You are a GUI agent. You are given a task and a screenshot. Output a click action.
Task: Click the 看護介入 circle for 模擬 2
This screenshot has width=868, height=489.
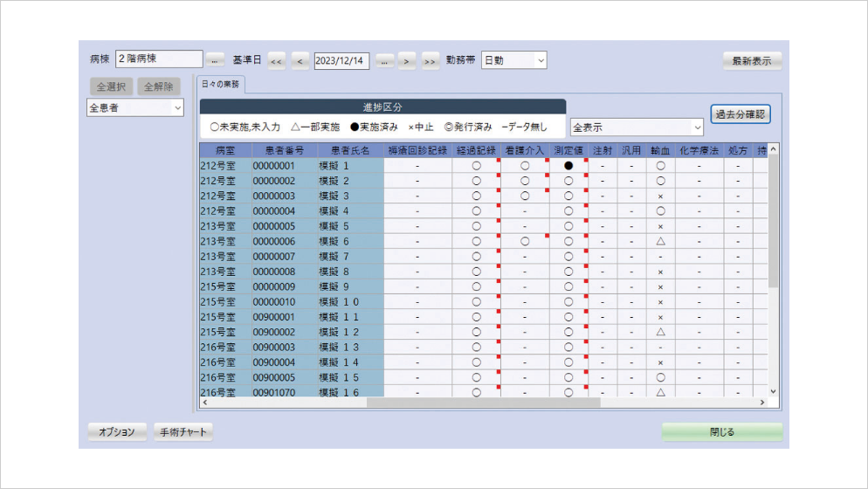(x=525, y=181)
